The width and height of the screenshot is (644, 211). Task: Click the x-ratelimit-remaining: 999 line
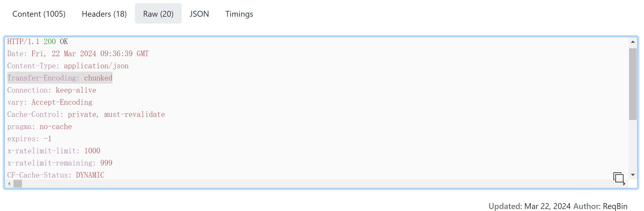(x=60, y=163)
